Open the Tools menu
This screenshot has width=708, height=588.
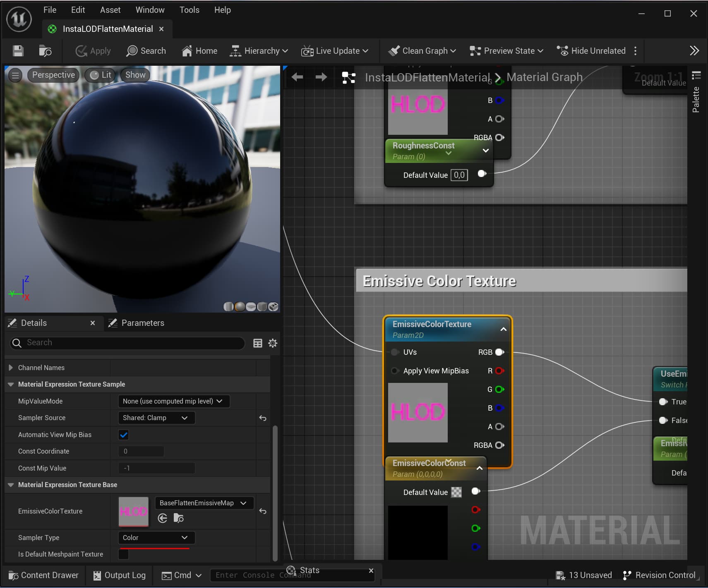coord(189,10)
